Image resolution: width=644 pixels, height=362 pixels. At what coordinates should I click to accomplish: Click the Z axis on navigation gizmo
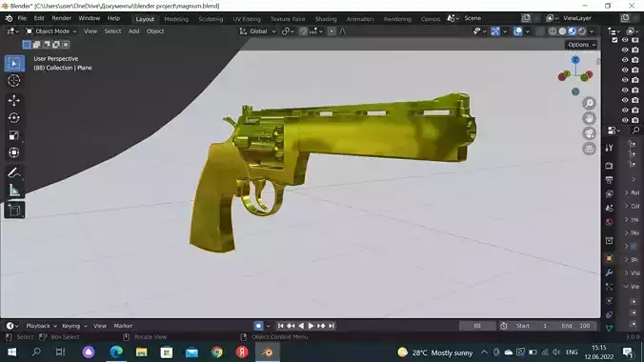[x=575, y=60]
